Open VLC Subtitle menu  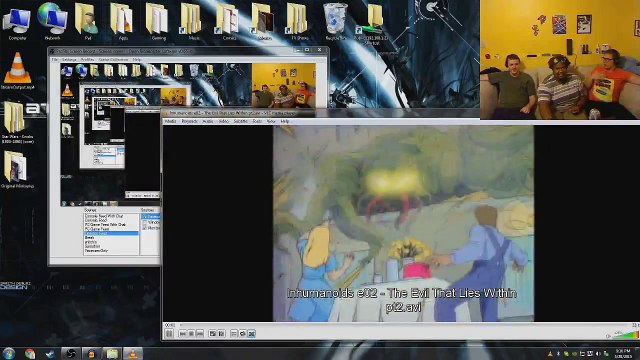240,122
